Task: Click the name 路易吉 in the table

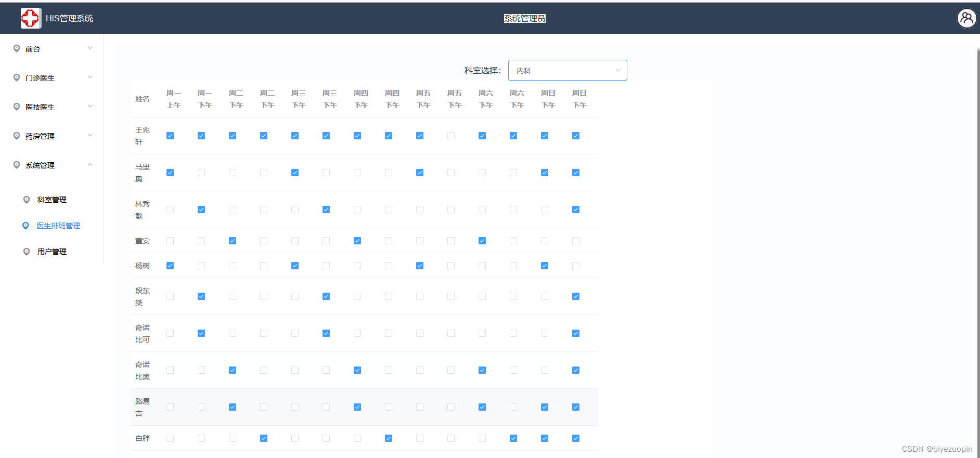Action: tap(143, 407)
